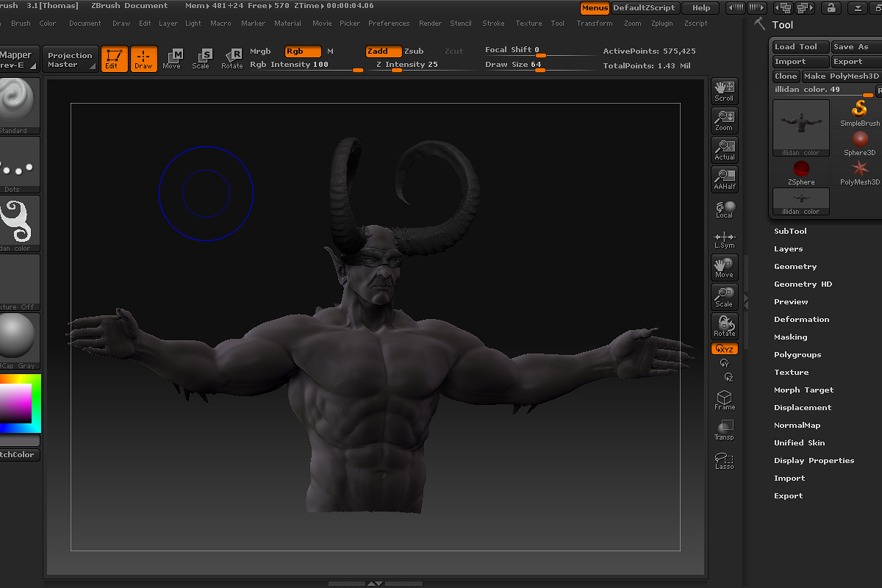The width and height of the screenshot is (882, 588).
Task: Set view to Actual size
Action: tap(725, 149)
